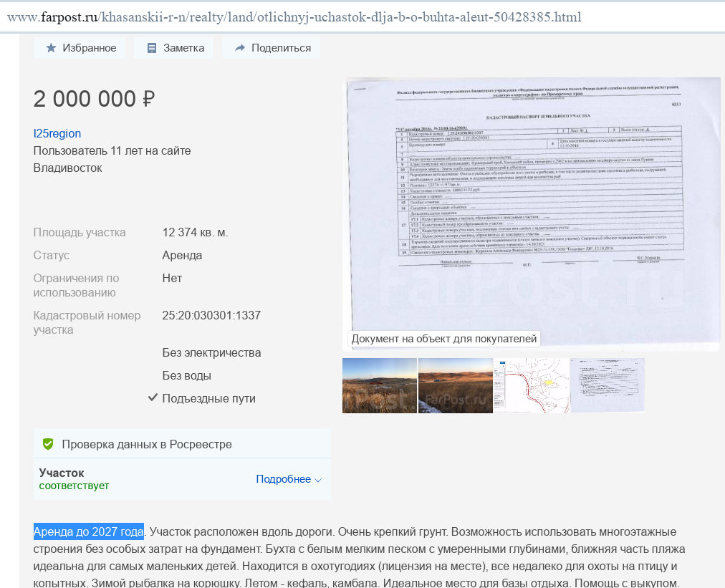
Task: Open seller profile l25region
Action: click(x=57, y=134)
